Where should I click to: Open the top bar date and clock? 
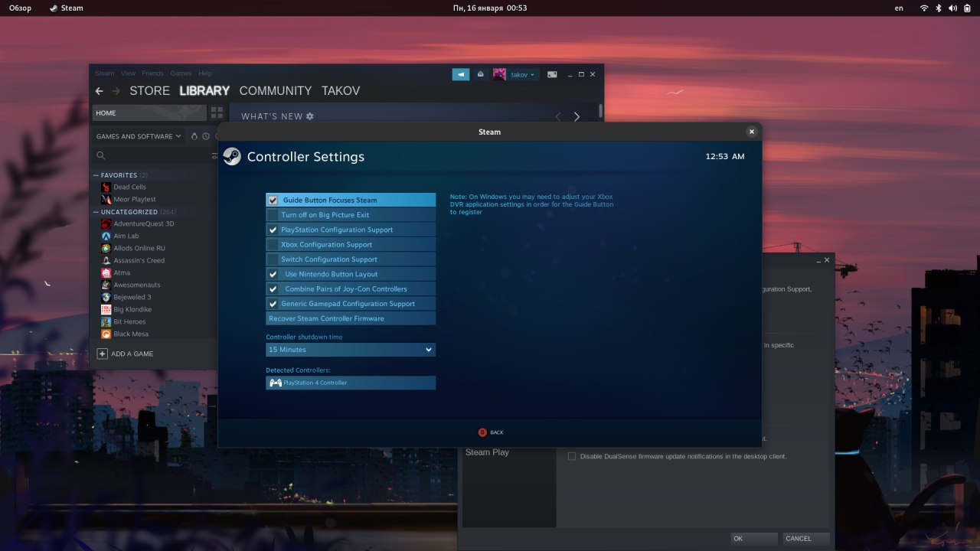(490, 8)
